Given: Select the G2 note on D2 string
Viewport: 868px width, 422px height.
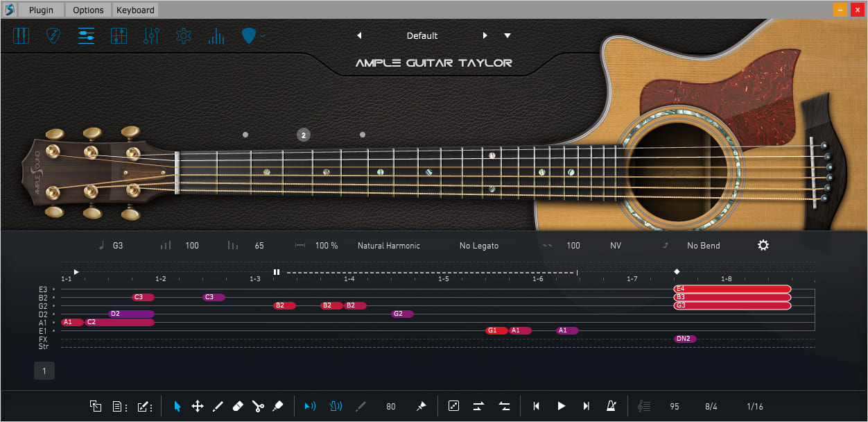Looking at the screenshot, I should click(x=402, y=314).
